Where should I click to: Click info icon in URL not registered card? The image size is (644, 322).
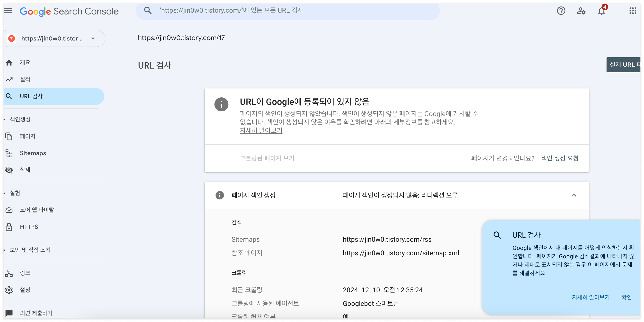[221, 104]
